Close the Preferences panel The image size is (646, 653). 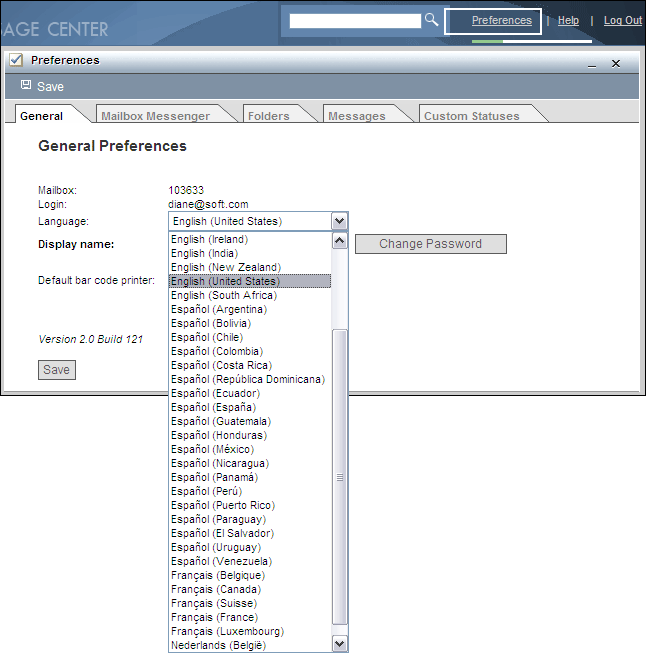(x=616, y=63)
